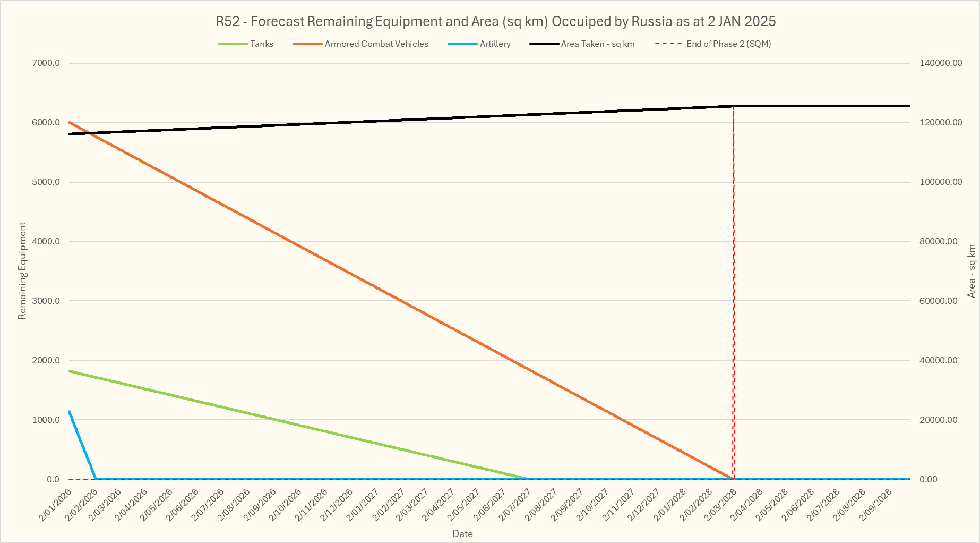This screenshot has width=980, height=543.
Task: Select the Artillery legend text label
Action: [x=495, y=44]
